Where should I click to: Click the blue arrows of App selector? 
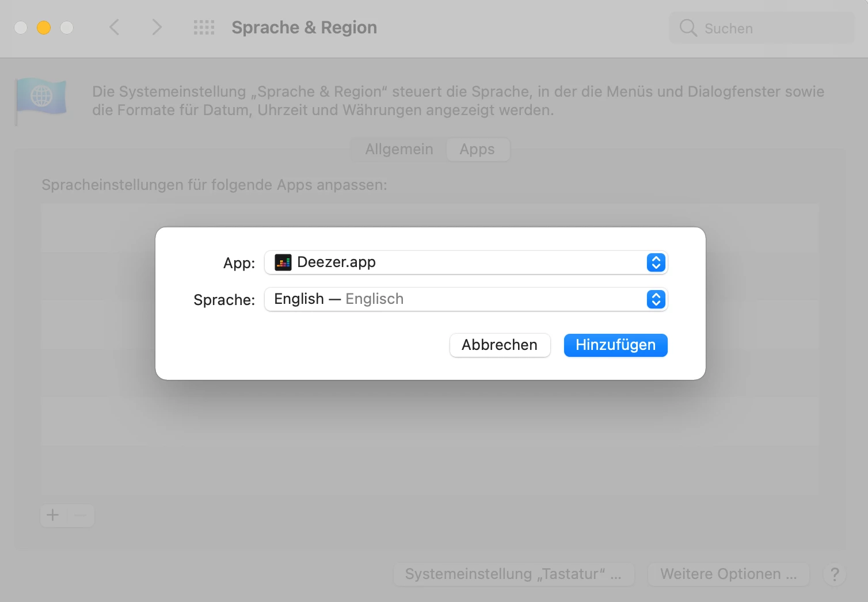pos(656,262)
